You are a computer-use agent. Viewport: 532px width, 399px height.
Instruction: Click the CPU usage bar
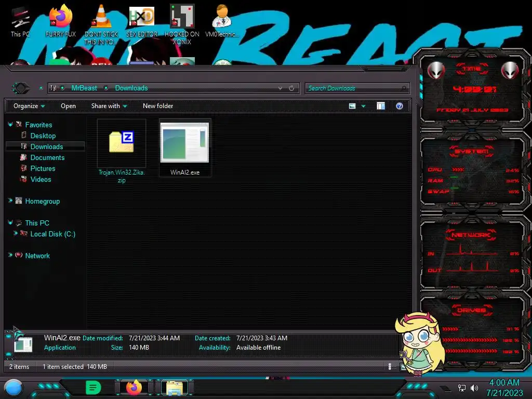pos(458,170)
